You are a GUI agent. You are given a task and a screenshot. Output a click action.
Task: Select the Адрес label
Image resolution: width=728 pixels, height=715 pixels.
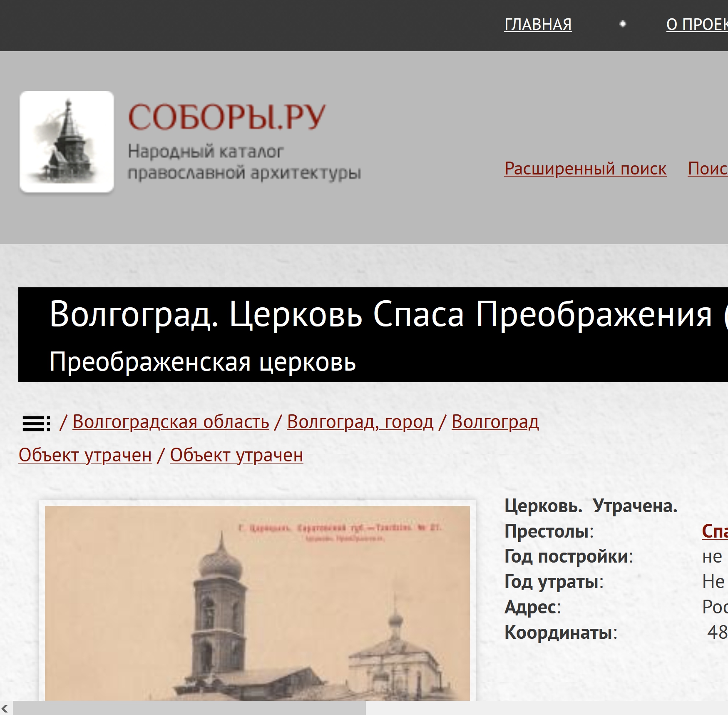tap(533, 607)
